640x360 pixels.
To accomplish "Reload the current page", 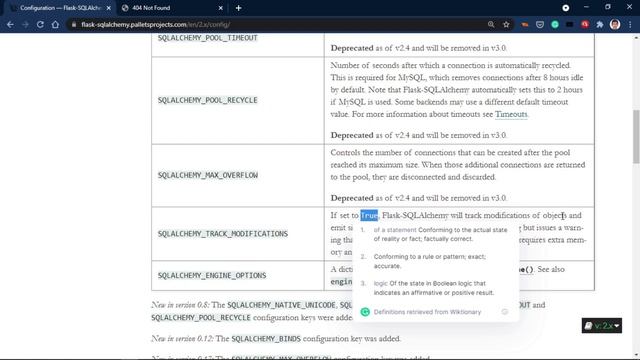I will 40,24.
